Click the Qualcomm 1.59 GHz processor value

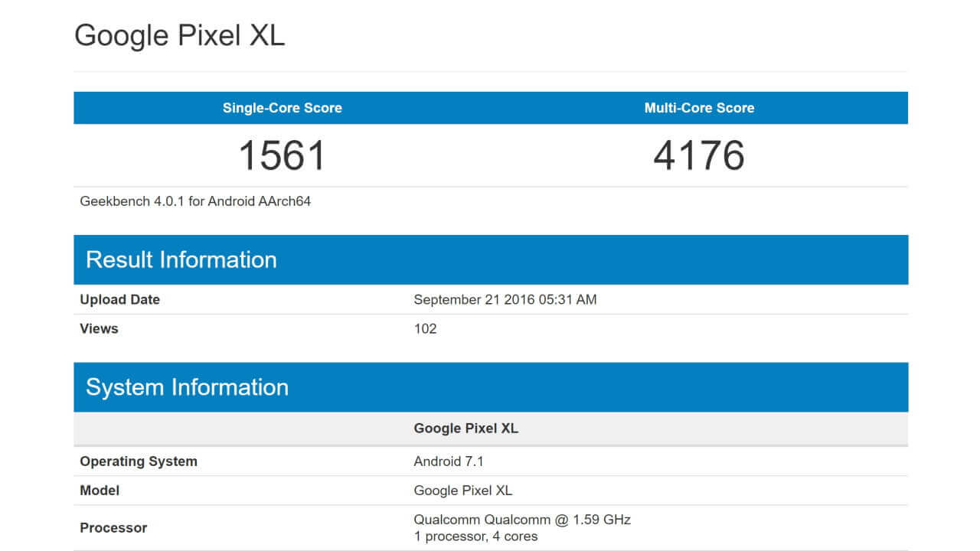521,519
